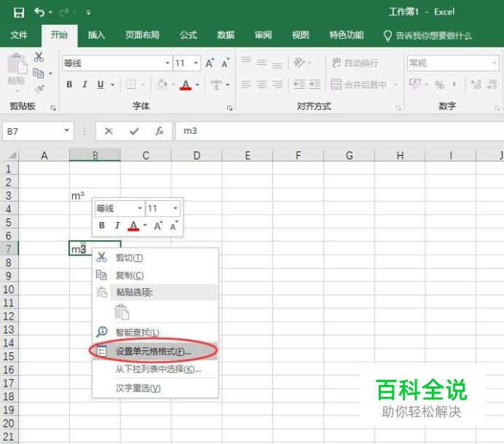Viewport: 504px width, 444px height.
Task: Choose 设置单元格格式(F)... in context menu
Action: (156, 352)
